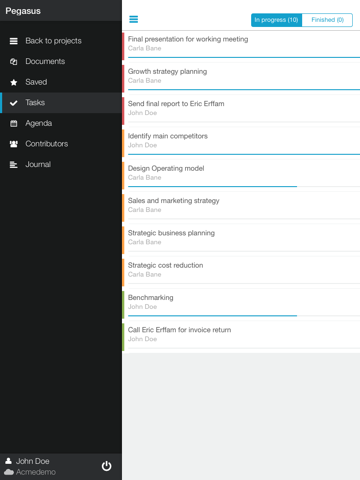Click assignee John Doe under Benchmarking

point(142,307)
